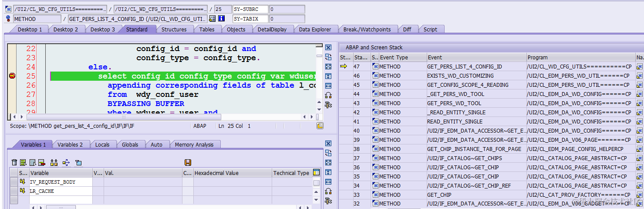Image resolution: width=644 pixels, height=209 pixels.
Task: Select the Structures tab
Action: tap(174, 29)
